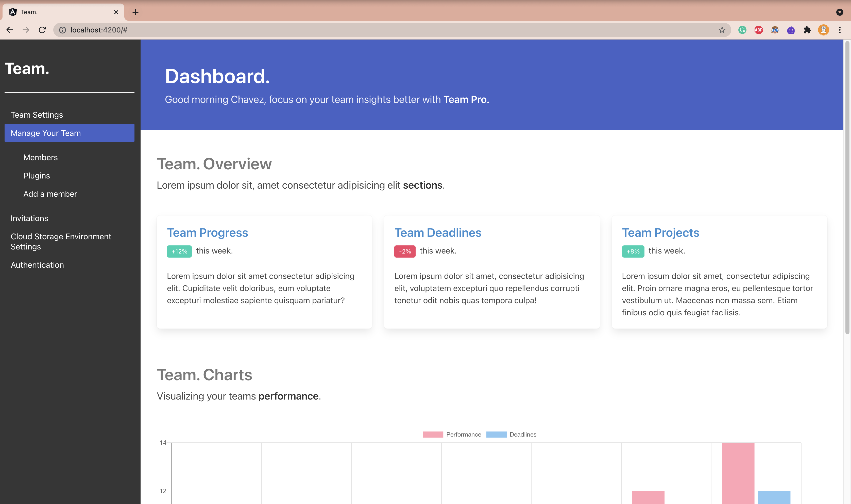Select Members in the sidebar
This screenshot has height=504, width=851.
[40, 157]
